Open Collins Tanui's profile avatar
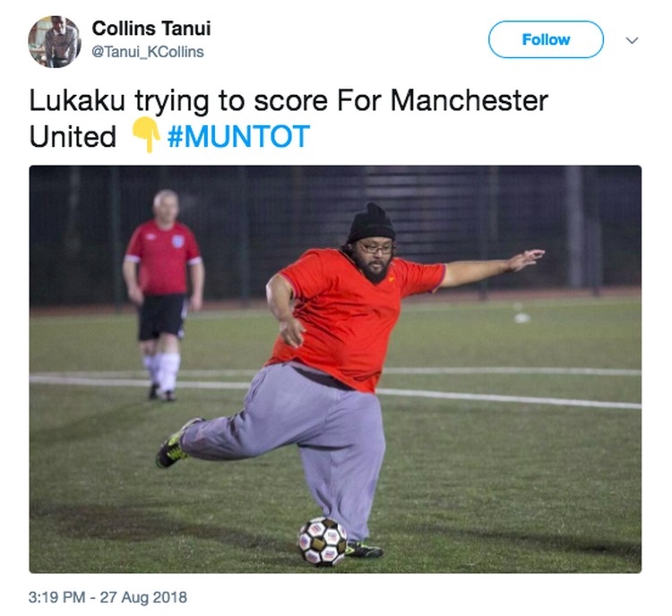The image size is (672, 616). click(x=55, y=41)
